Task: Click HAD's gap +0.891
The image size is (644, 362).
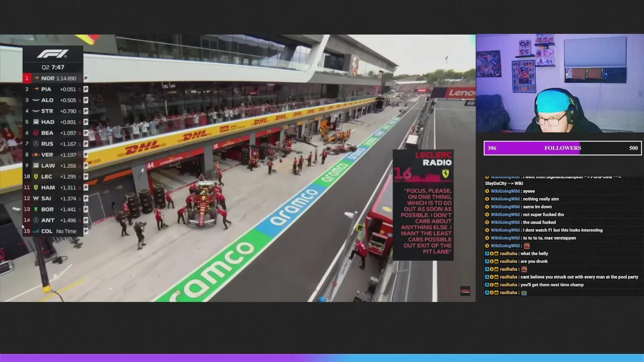Action: pos(68,122)
